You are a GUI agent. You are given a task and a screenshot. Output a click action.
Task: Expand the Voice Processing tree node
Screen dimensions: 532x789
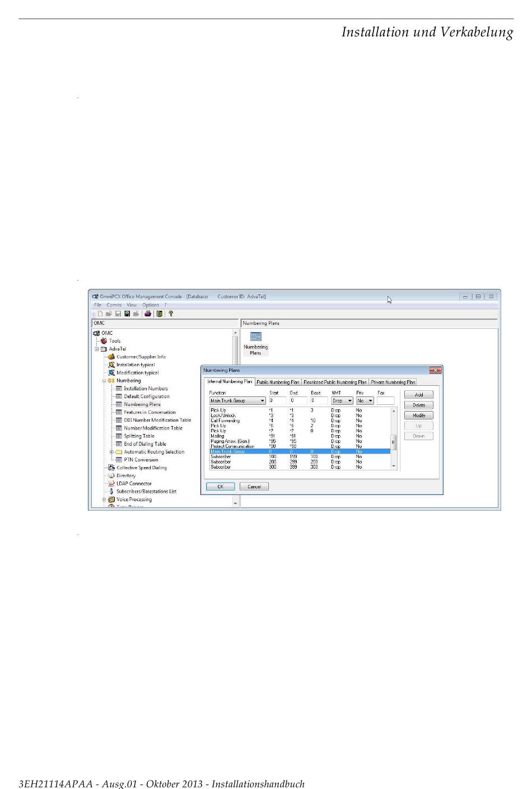[104, 499]
